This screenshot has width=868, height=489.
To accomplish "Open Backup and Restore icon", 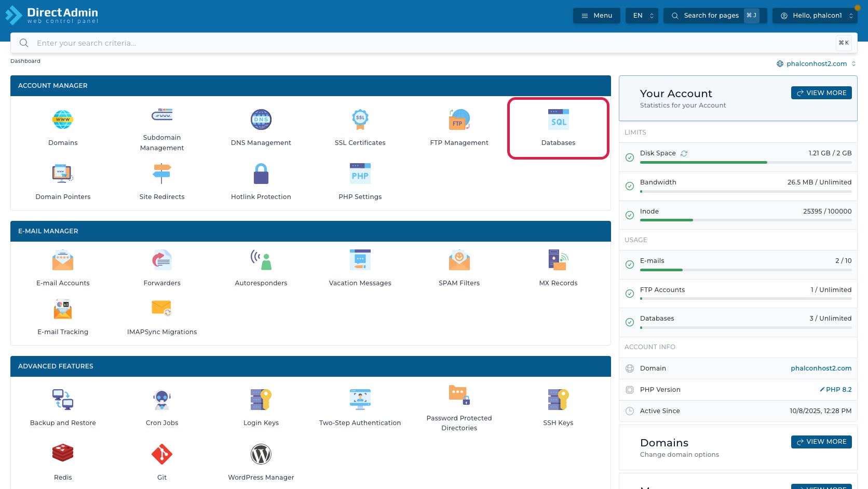I will (63, 400).
